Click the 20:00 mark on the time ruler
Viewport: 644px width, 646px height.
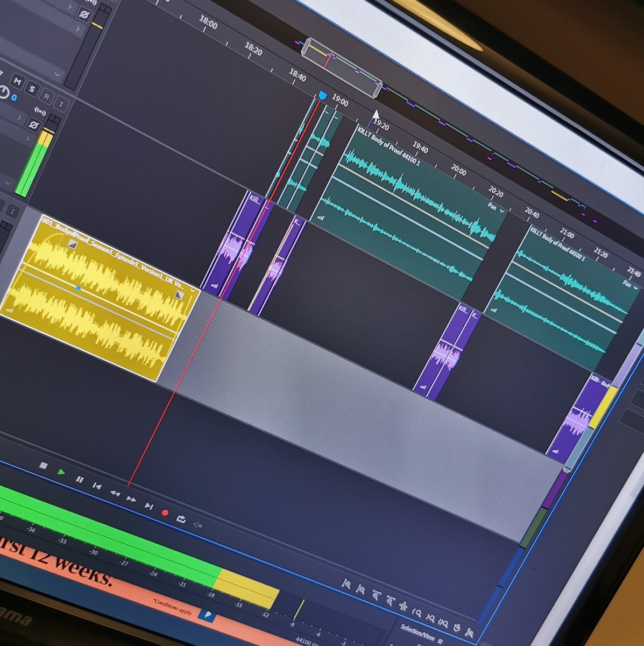coord(458,170)
